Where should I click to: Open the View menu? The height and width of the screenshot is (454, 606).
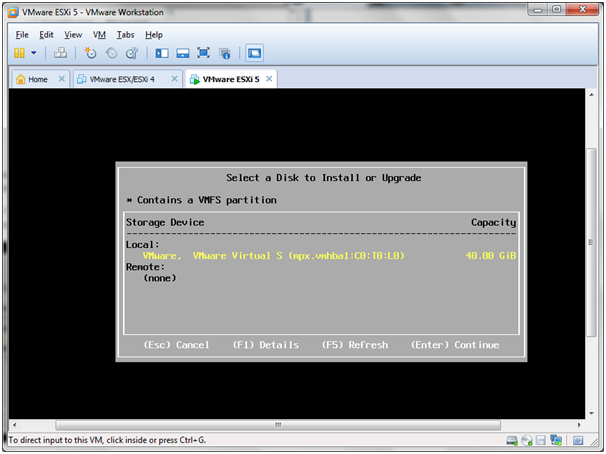[x=73, y=35]
